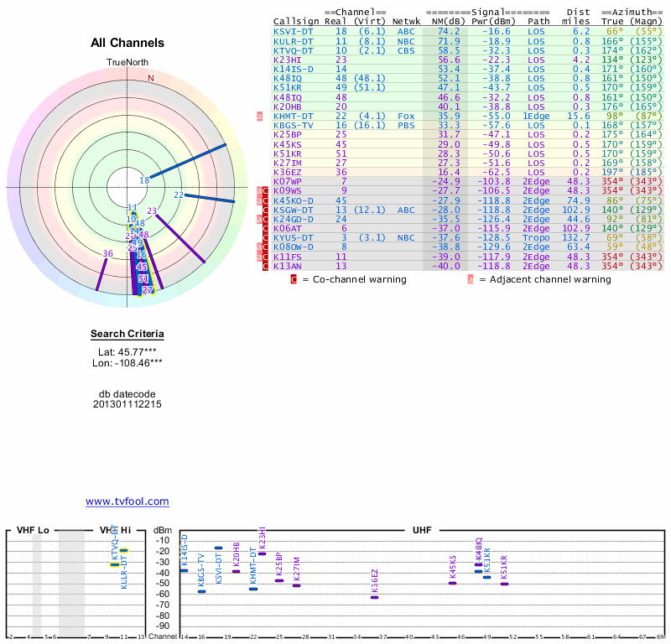Viewport: 671px width, 644px height.
Task: Click the co-channel warning icon beside K06AT
Action: (266, 228)
